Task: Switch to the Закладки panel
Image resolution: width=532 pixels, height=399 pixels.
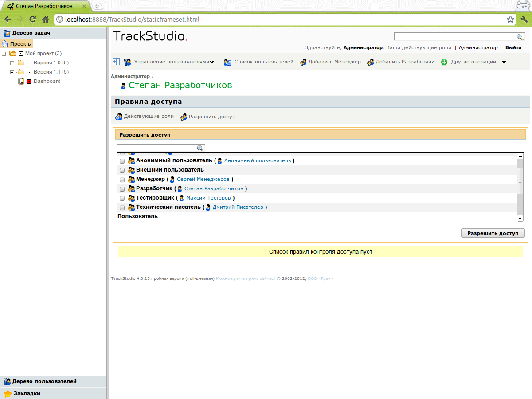Action: [53, 393]
